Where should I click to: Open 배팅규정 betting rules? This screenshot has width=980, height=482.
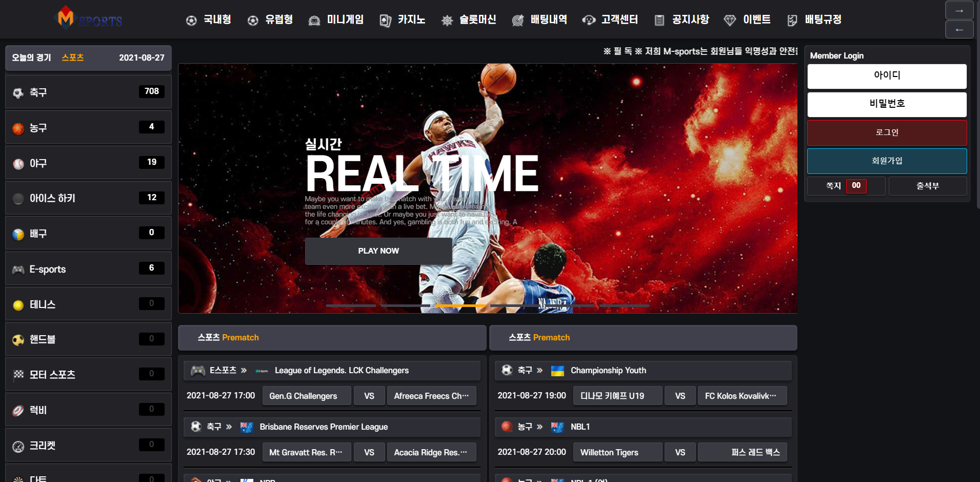click(x=814, y=20)
